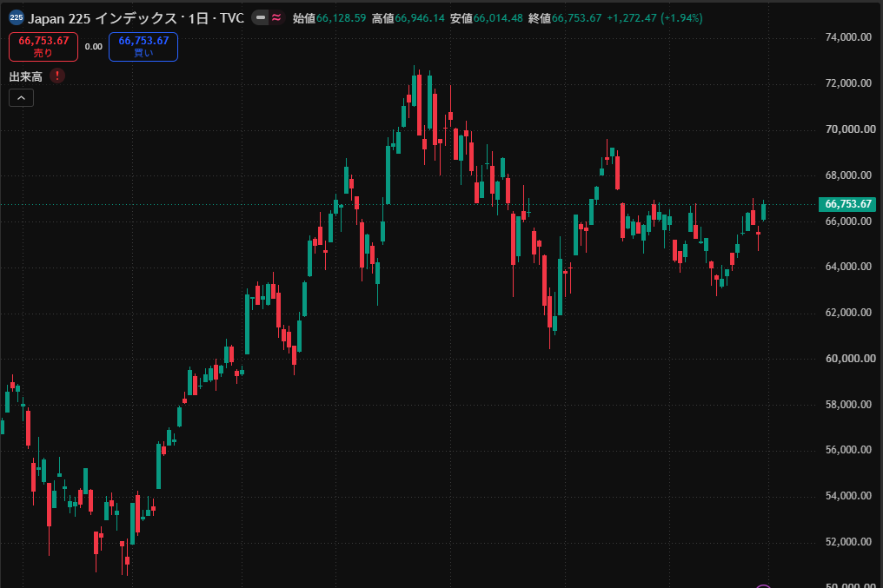Click the 58,000.00 price axis label
Image resolution: width=883 pixels, height=588 pixels.
tap(848, 405)
